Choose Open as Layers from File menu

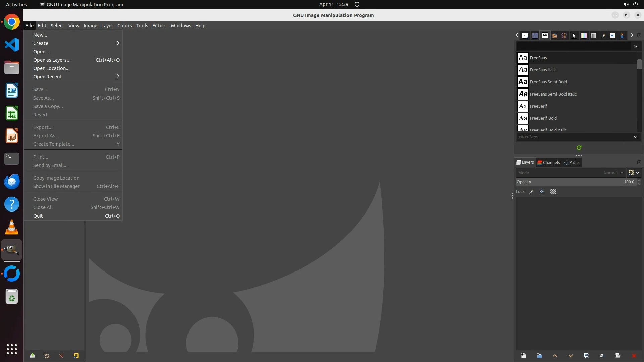point(52,60)
